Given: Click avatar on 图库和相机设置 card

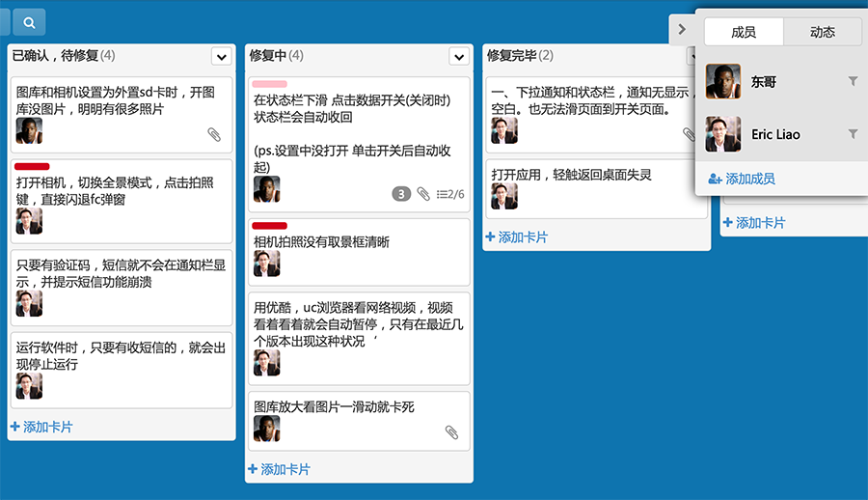Looking at the screenshot, I should click(29, 131).
